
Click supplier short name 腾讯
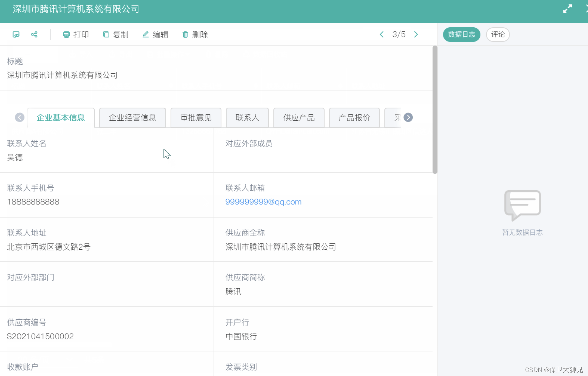pyautogui.click(x=233, y=292)
